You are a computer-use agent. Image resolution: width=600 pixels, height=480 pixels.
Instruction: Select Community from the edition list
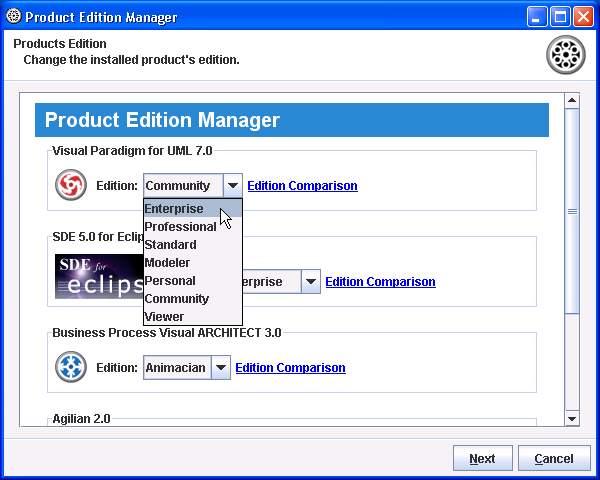(193, 299)
